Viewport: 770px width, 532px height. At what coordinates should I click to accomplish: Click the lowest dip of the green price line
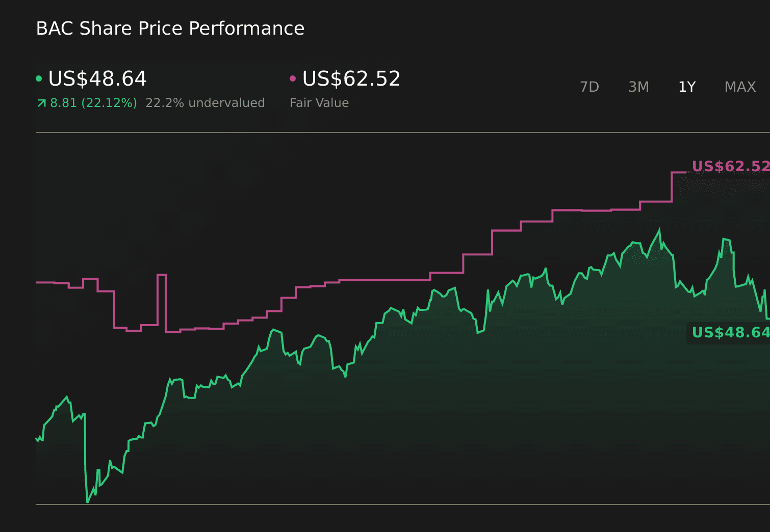[x=88, y=502]
